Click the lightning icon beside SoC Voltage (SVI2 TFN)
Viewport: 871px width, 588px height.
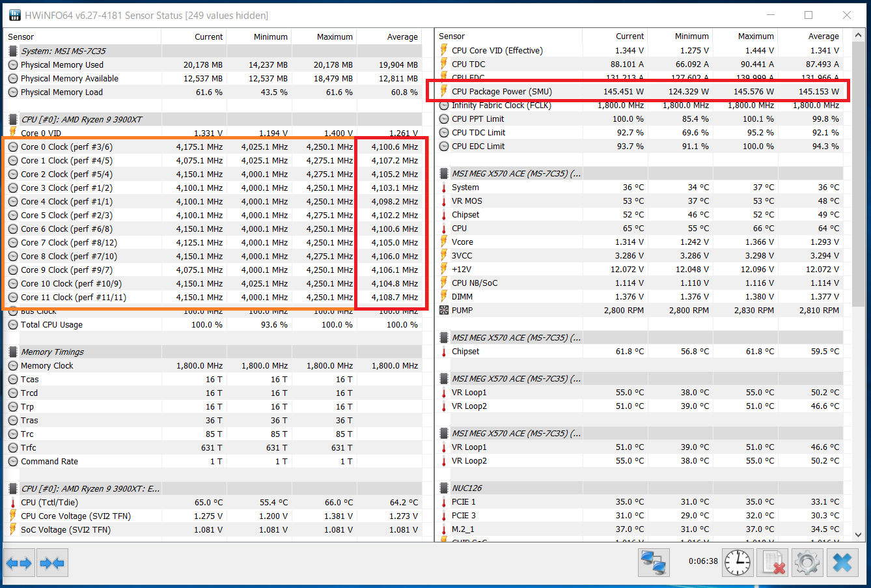point(13,529)
